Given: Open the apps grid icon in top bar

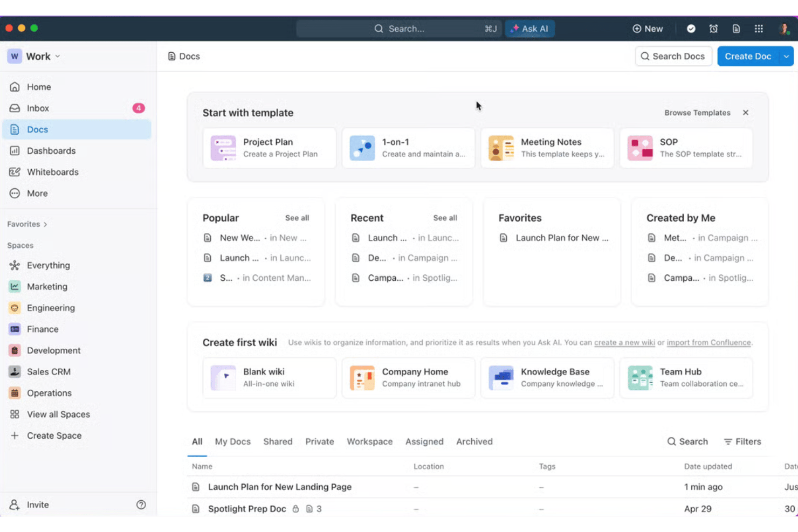Looking at the screenshot, I should pos(759,29).
